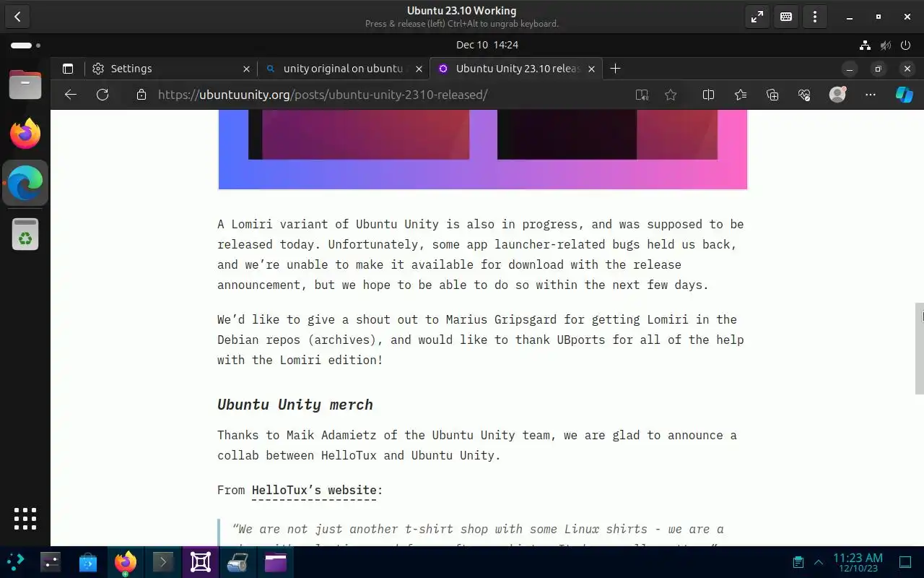Open the Read aloud immersive reader
The image size is (924, 578).
click(x=642, y=95)
